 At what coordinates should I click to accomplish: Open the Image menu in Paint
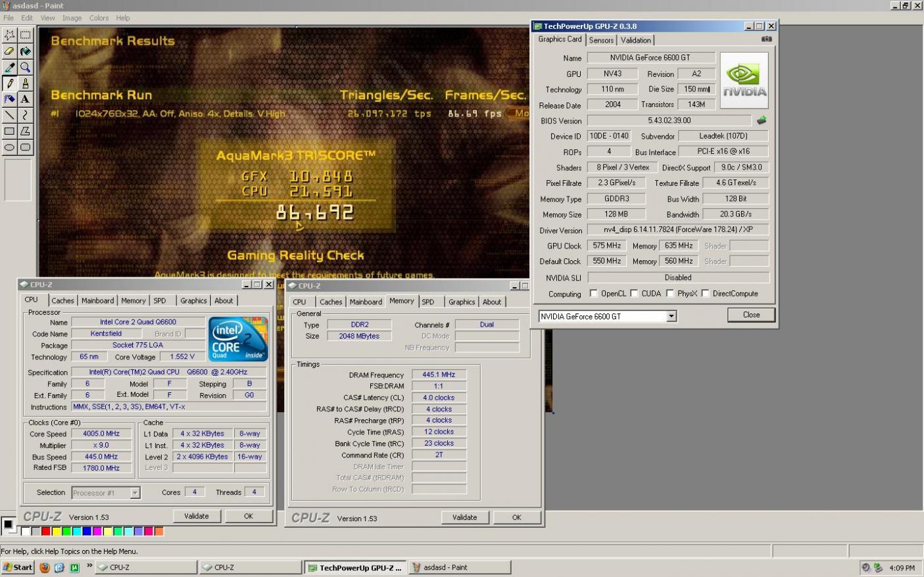(72, 18)
